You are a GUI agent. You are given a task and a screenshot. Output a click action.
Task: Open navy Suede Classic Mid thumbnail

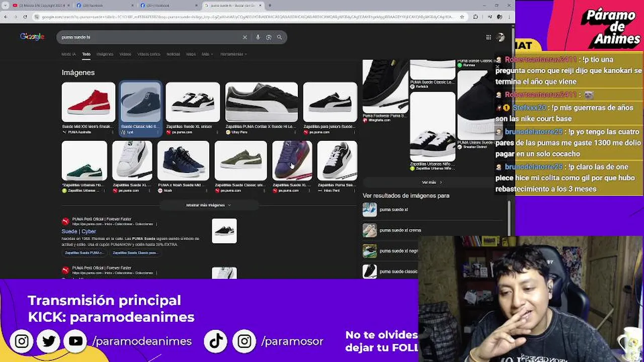140,103
